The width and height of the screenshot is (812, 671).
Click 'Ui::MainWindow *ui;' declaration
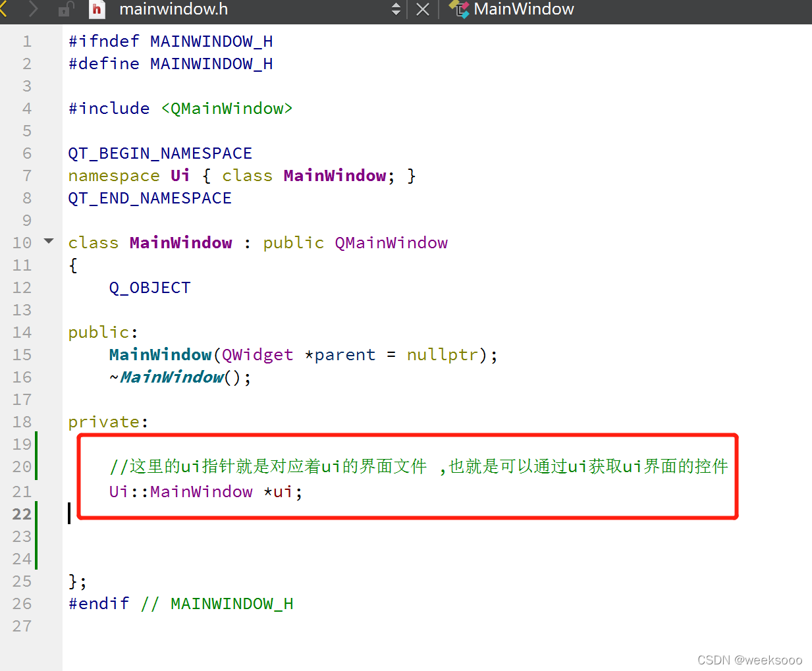(206, 492)
